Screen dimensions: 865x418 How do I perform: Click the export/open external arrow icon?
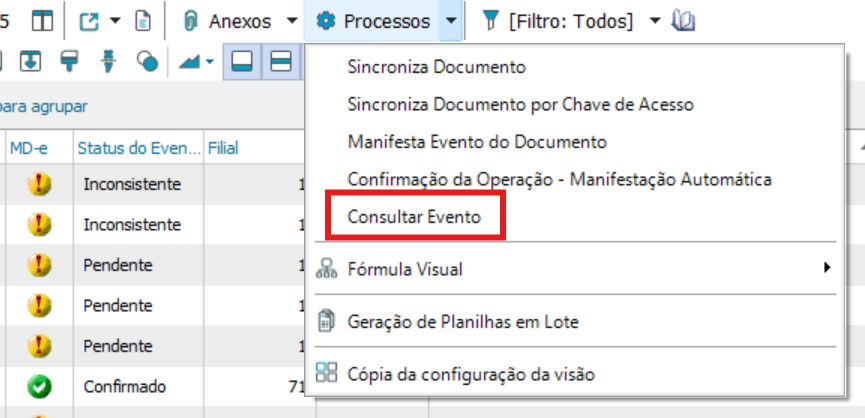click(88, 21)
